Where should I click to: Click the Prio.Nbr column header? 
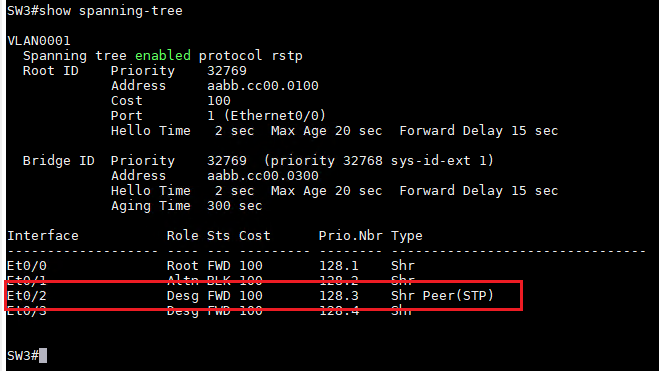click(351, 236)
